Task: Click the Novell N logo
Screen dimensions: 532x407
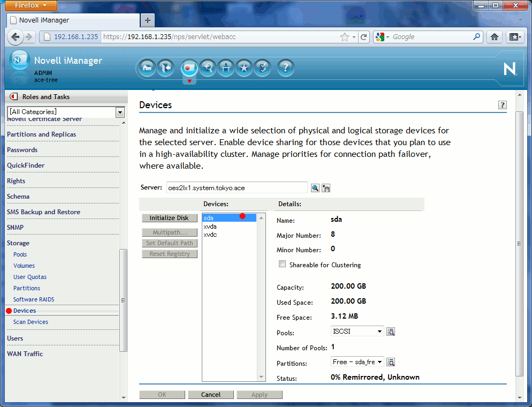Action: pyautogui.click(x=510, y=69)
